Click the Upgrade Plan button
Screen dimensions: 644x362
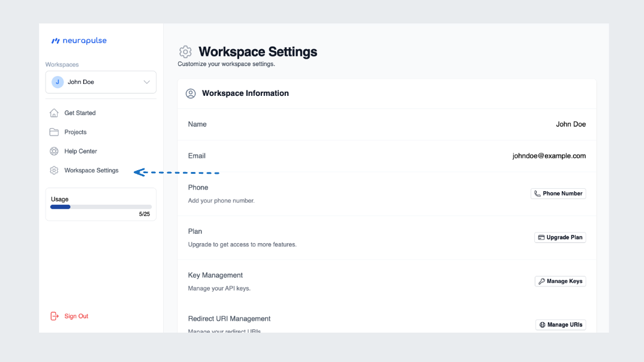point(560,237)
